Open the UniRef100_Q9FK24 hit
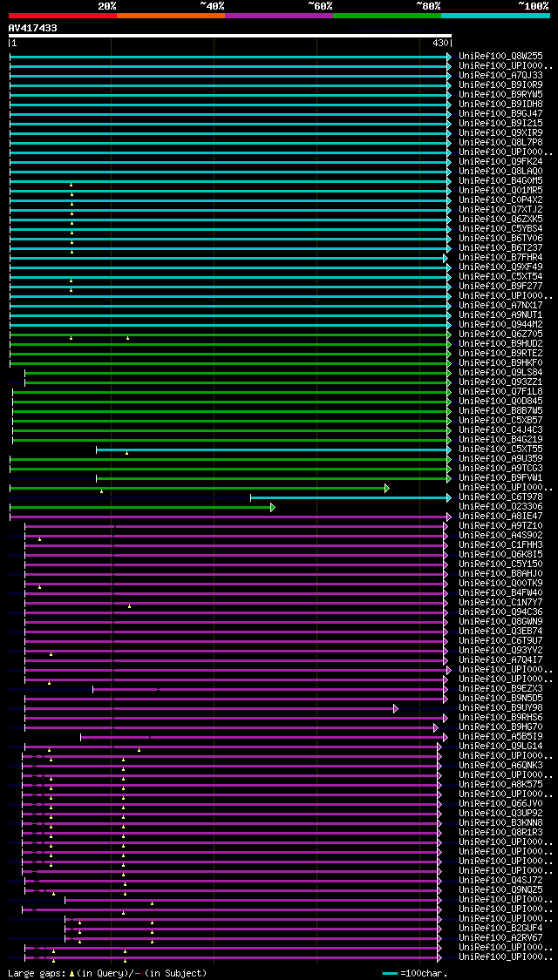The width and height of the screenshot is (558, 980). [x=500, y=161]
